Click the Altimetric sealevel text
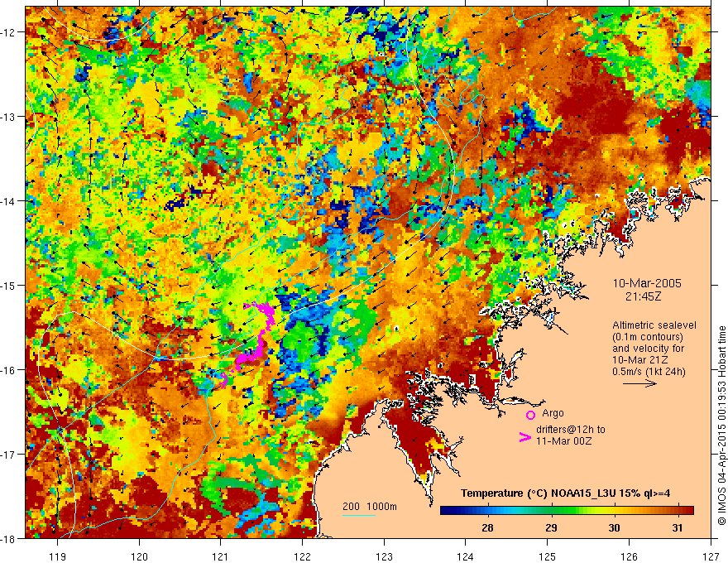Image resolution: width=728 pixels, height=563 pixels. click(x=654, y=325)
